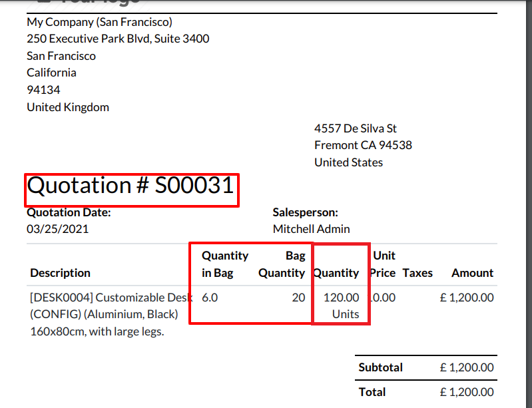Click the line amount £ 1,200.00
This screenshot has width=532, height=408.
[467, 298]
